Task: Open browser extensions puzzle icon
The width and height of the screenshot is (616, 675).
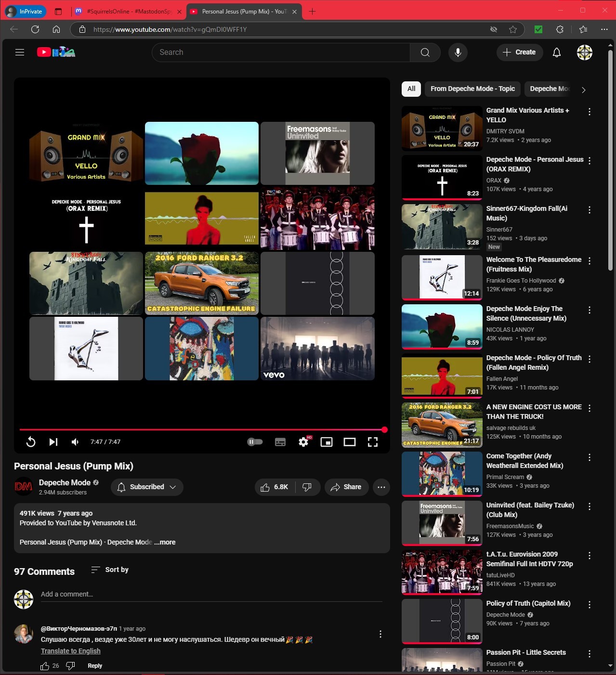Action: click(560, 29)
